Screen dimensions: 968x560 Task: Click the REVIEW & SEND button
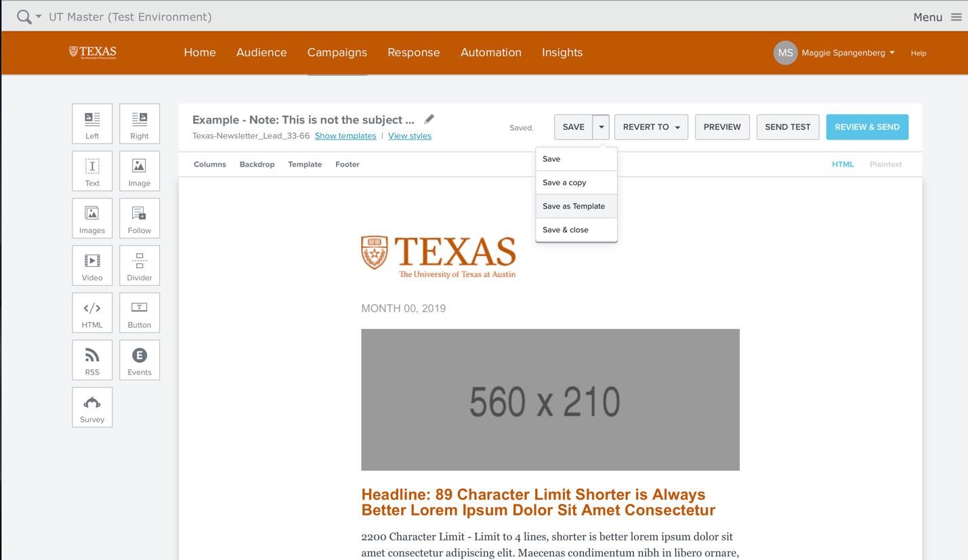pos(867,127)
